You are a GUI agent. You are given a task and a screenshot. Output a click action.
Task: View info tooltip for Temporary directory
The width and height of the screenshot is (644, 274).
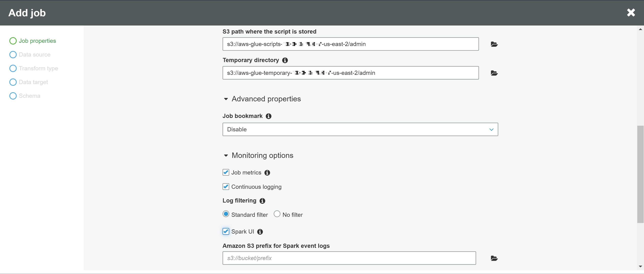[x=285, y=60]
